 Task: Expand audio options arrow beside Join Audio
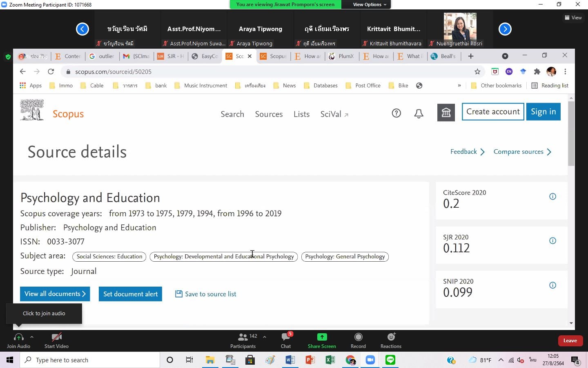coord(32,337)
